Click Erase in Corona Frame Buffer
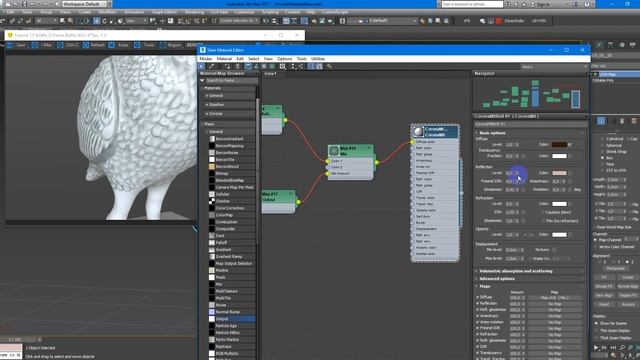Viewport: 640px width, 360px height. click(x=119, y=45)
